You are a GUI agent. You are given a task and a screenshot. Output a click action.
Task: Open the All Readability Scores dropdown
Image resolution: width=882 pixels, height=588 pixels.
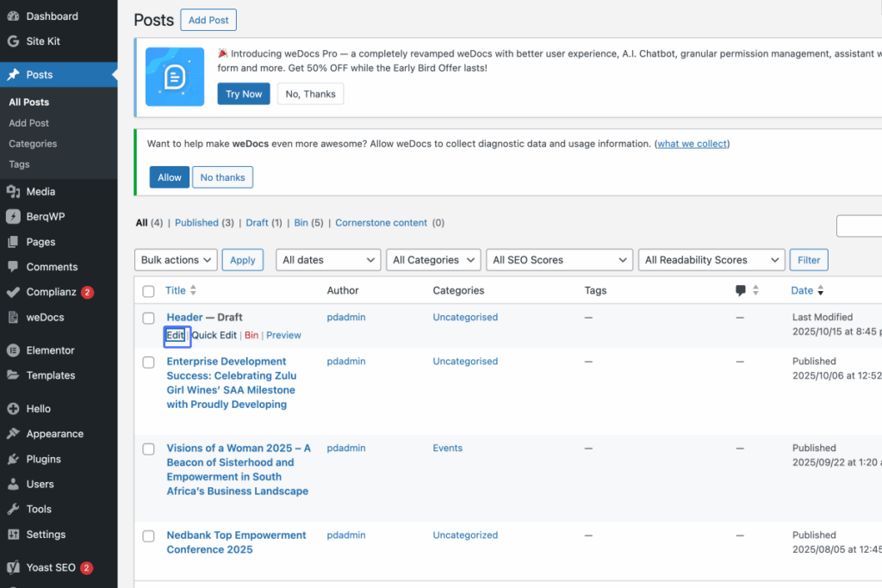point(711,260)
